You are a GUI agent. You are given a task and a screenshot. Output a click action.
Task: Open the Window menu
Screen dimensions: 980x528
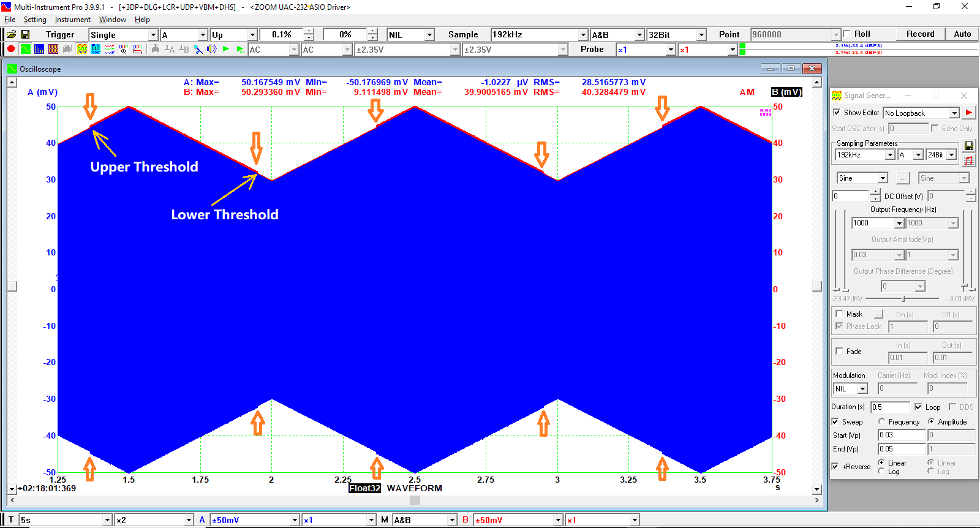[113, 20]
